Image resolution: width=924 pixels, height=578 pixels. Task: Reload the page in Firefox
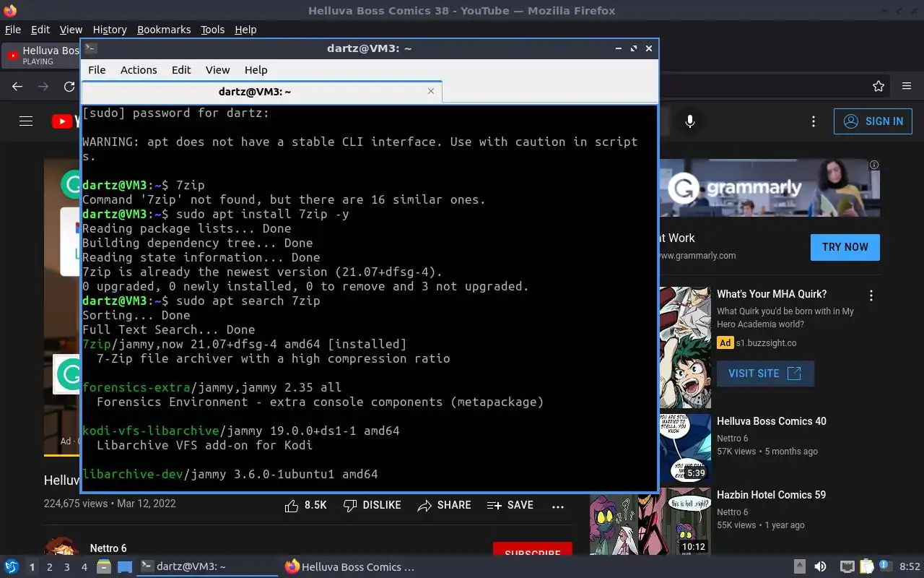click(x=69, y=86)
